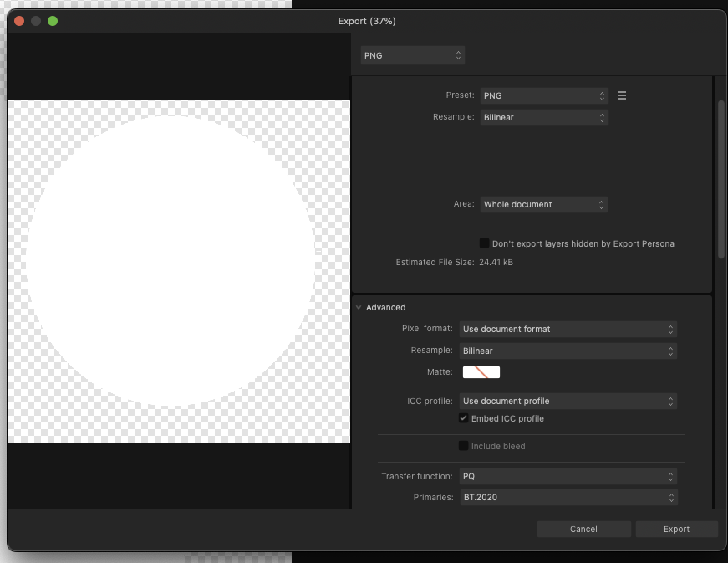Image resolution: width=728 pixels, height=563 pixels.
Task: Click the Export button
Action: tap(676, 529)
